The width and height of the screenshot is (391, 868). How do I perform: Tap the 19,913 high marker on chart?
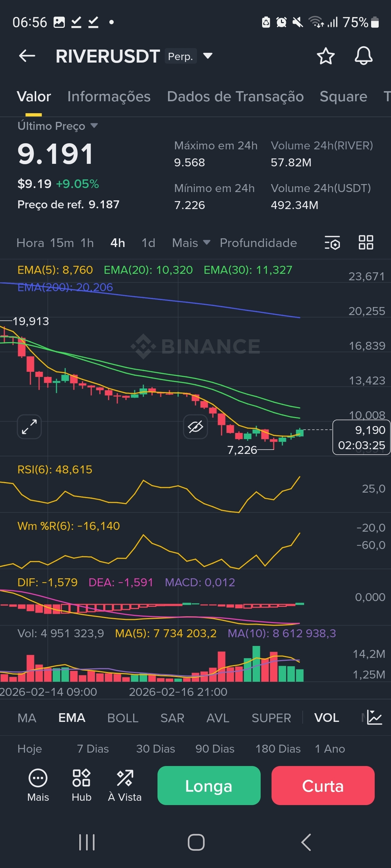[31, 321]
